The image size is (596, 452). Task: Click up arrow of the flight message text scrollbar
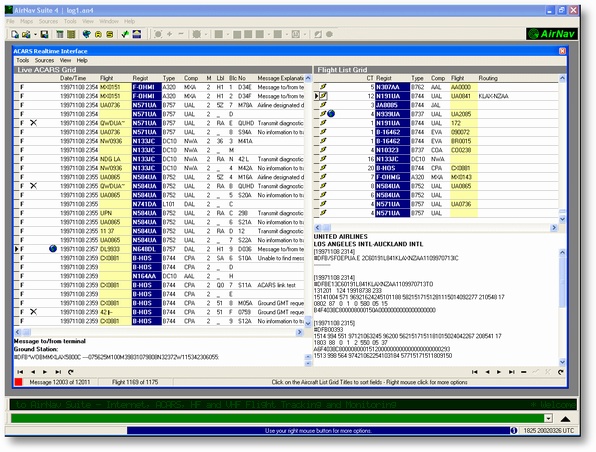(x=563, y=252)
